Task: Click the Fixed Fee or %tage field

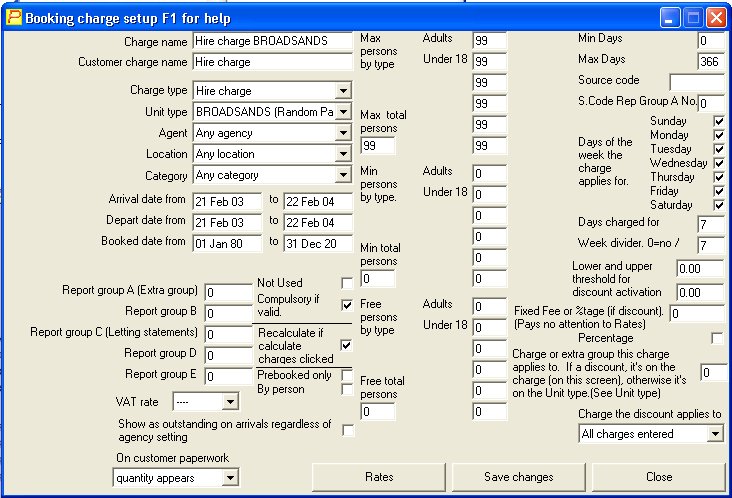Action: click(697, 314)
